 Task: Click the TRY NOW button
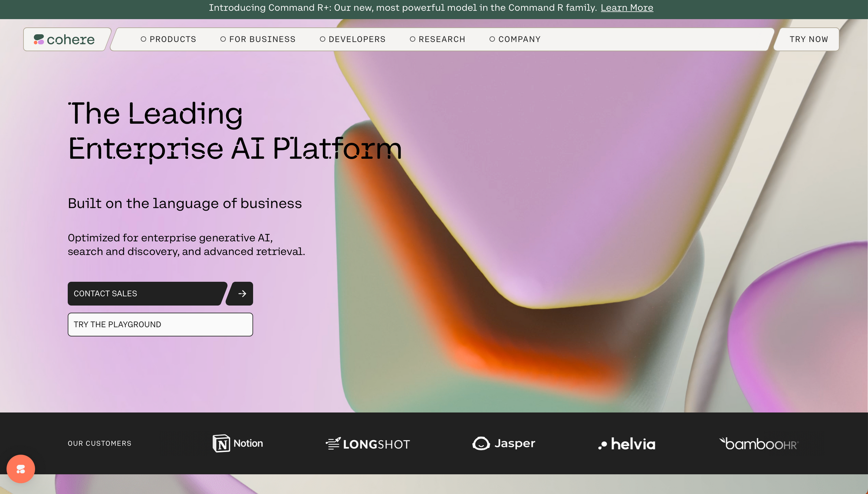coord(808,39)
